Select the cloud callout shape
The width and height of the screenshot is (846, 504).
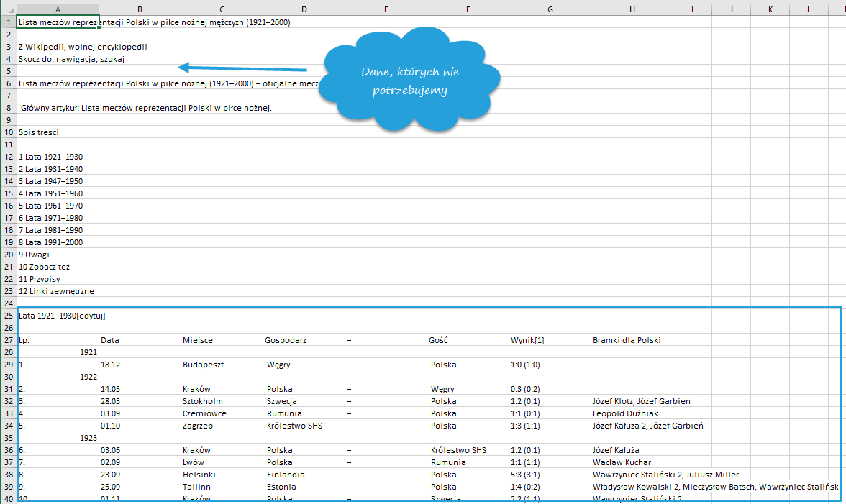410,81
